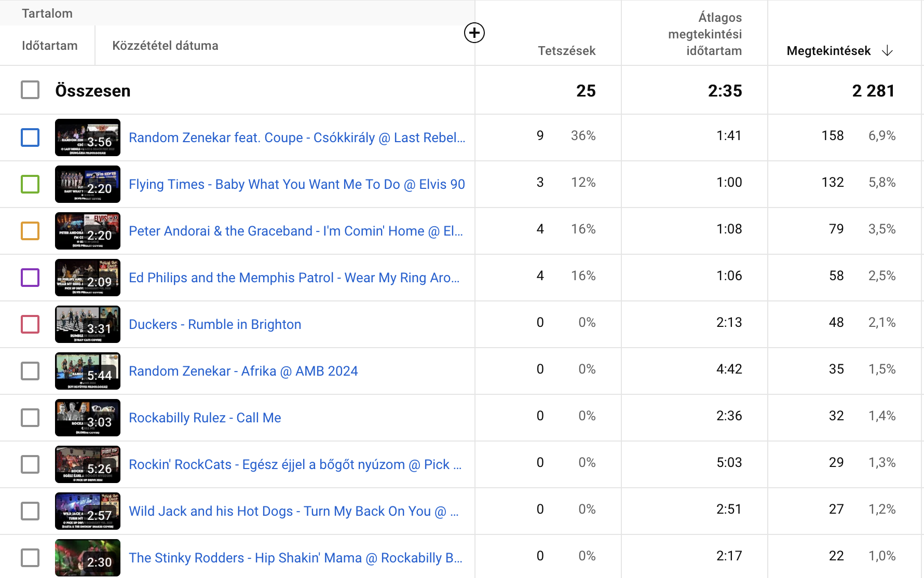924x578 pixels.
Task: Open Random Zenekar - Afrika @ AMB 2024
Action: coord(243,371)
